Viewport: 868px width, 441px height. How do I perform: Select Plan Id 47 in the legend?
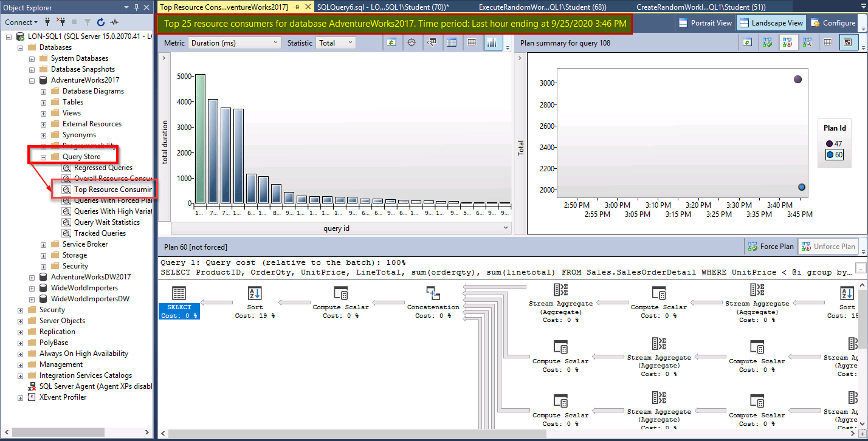click(x=832, y=143)
